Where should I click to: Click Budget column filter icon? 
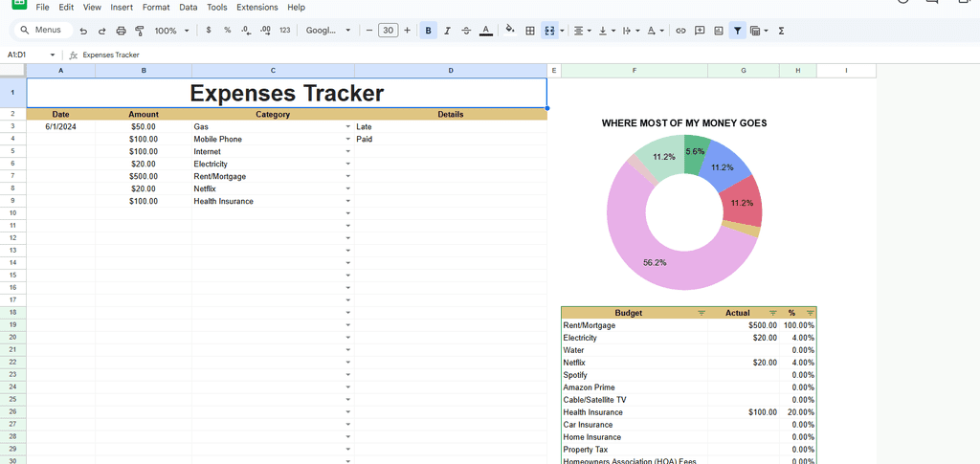coord(702,313)
